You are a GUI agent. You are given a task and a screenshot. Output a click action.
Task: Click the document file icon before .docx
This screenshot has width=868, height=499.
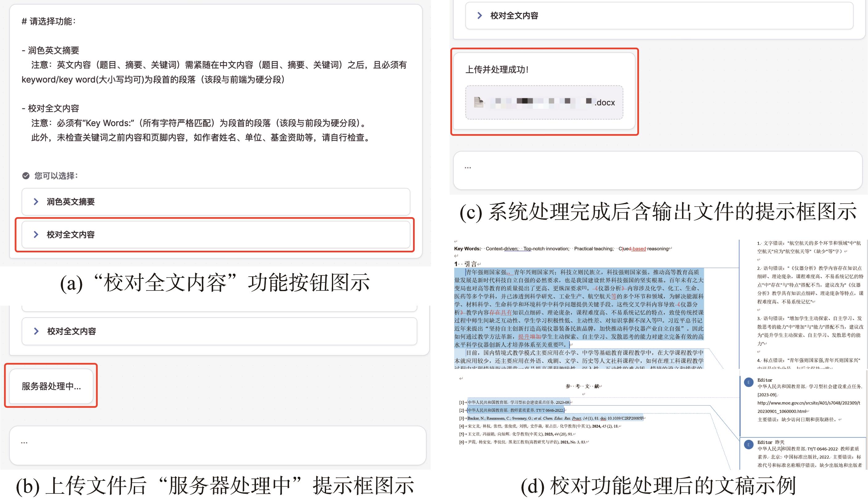click(x=478, y=102)
